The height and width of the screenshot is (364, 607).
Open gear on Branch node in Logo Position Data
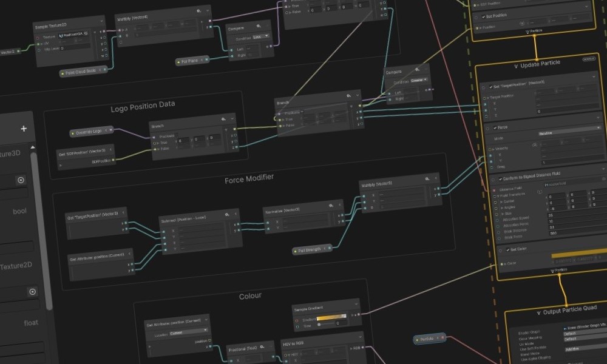[x=223, y=119]
